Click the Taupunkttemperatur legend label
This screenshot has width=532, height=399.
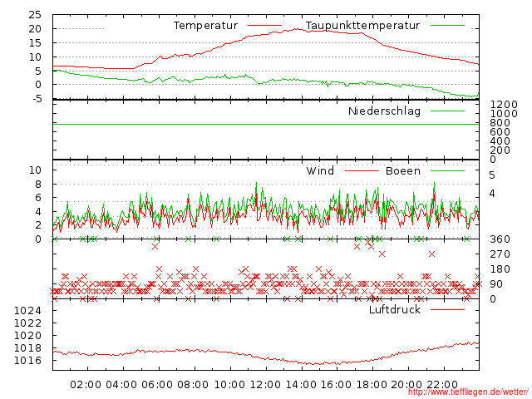tap(362, 26)
